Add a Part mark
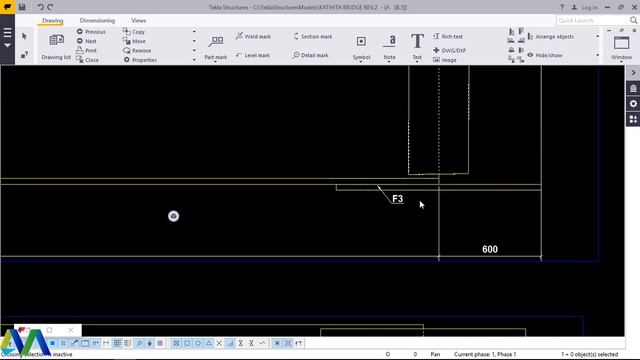 pos(216,47)
